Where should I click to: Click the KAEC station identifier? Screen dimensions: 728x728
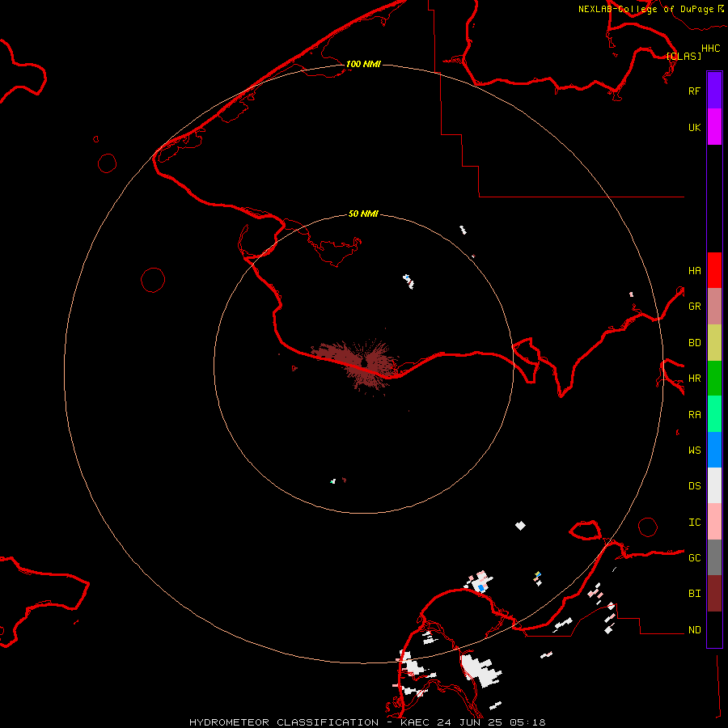click(415, 722)
